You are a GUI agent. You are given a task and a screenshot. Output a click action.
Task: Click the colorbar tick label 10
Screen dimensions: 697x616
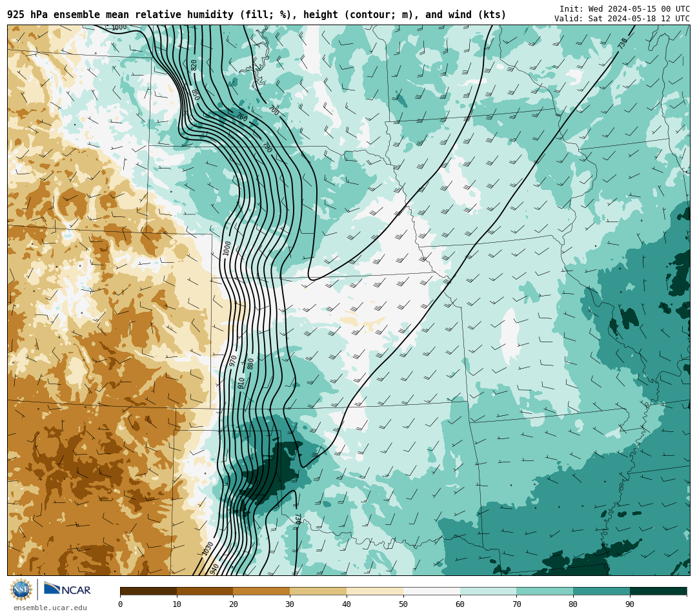click(x=177, y=604)
